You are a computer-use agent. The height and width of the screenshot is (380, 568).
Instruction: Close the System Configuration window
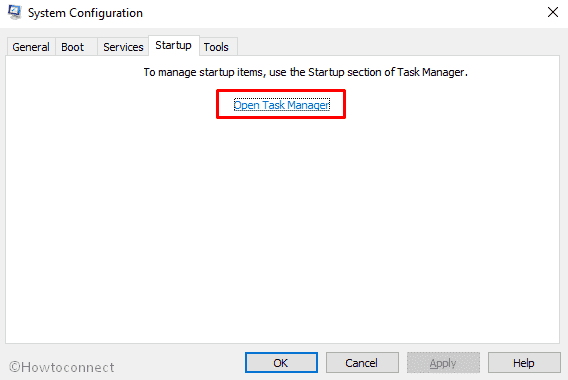click(x=552, y=12)
